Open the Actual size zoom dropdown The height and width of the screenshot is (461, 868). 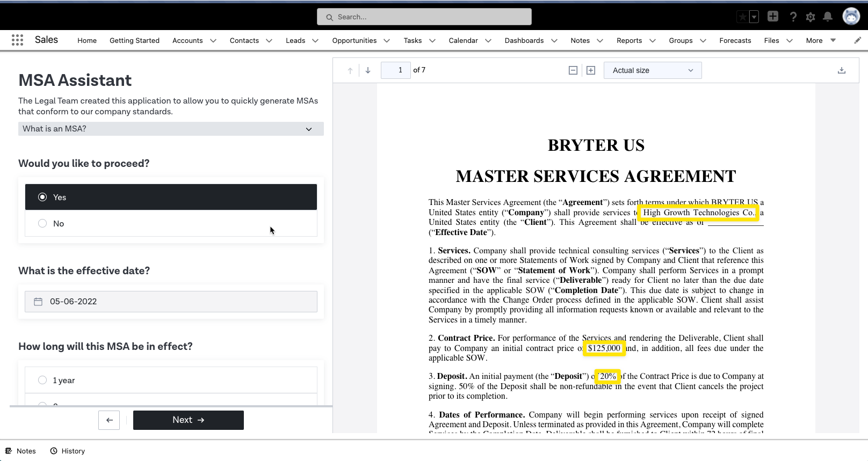coord(653,70)
